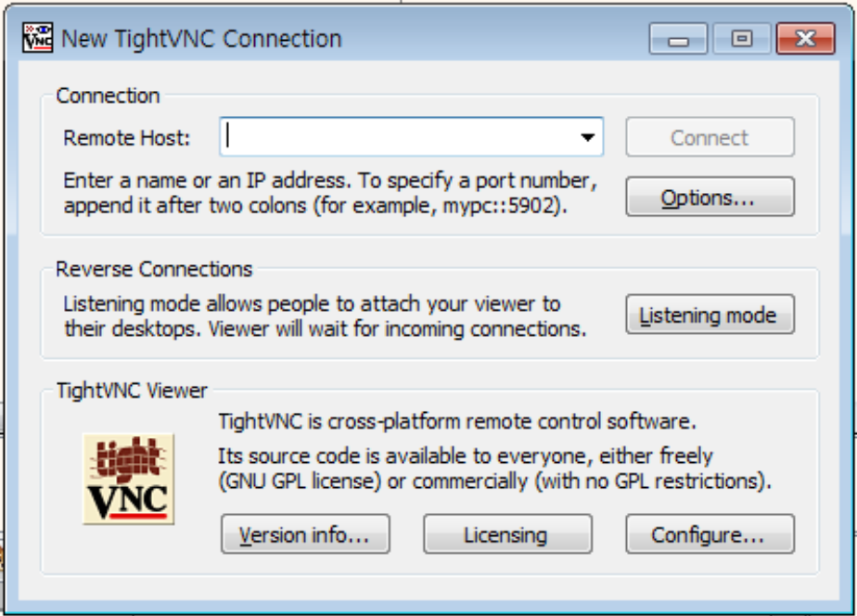The height and width of the screenshot is (616, 857).
Task: Start Listening mode
Action: 710,314
